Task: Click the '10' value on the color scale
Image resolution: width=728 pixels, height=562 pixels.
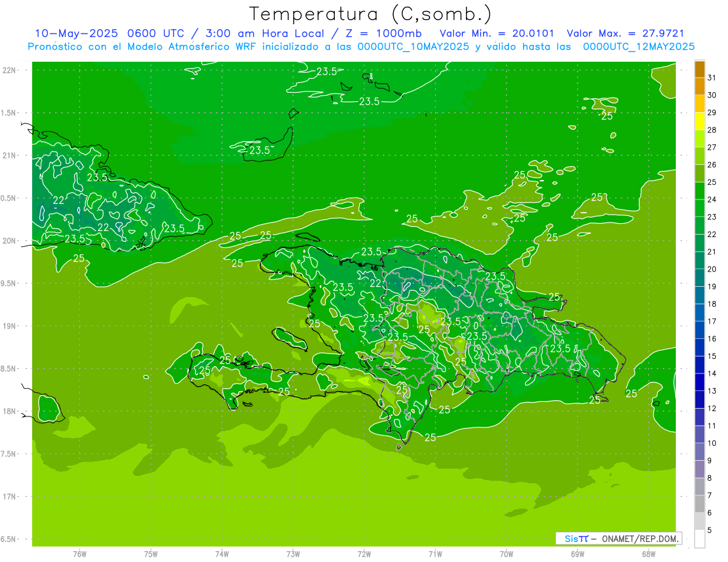Action: [712, 443]
